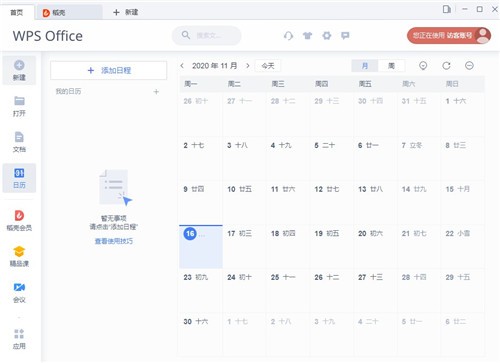Select 17 初三 in the calendar

pyautogui.click(x=244, y=247)
